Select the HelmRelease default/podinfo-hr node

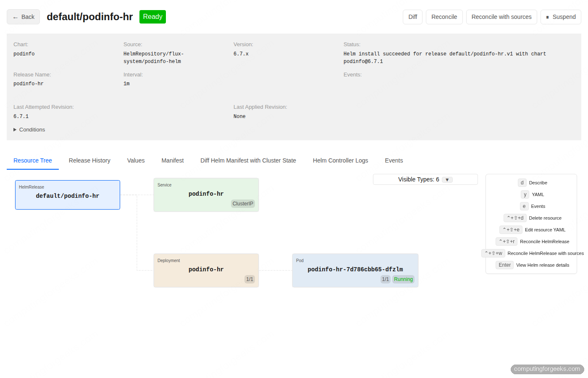click(68, 195)
